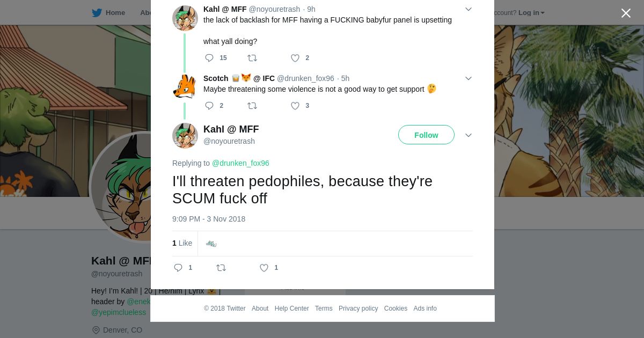Like Kahl's first tweet in thread
The width and height of the screenshot is (644, 338).
point(295,58)
